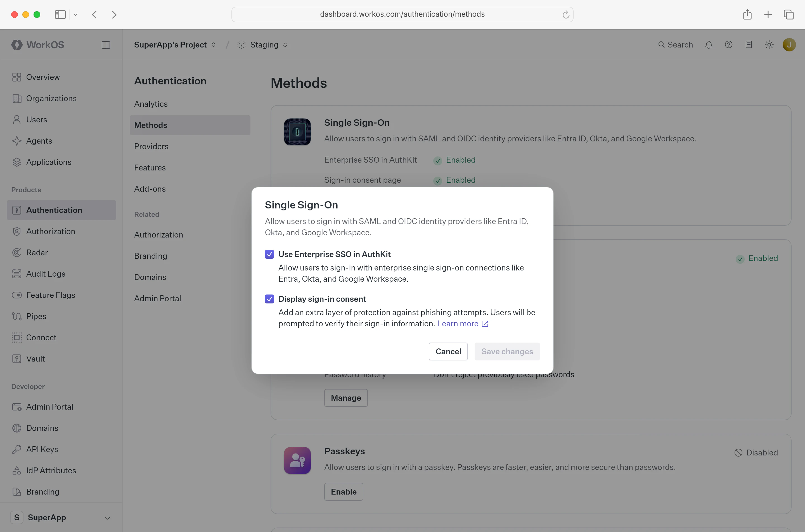The image size is (805, 532).
Task: Open user avatar J menu
Action: tap(789, 45)
